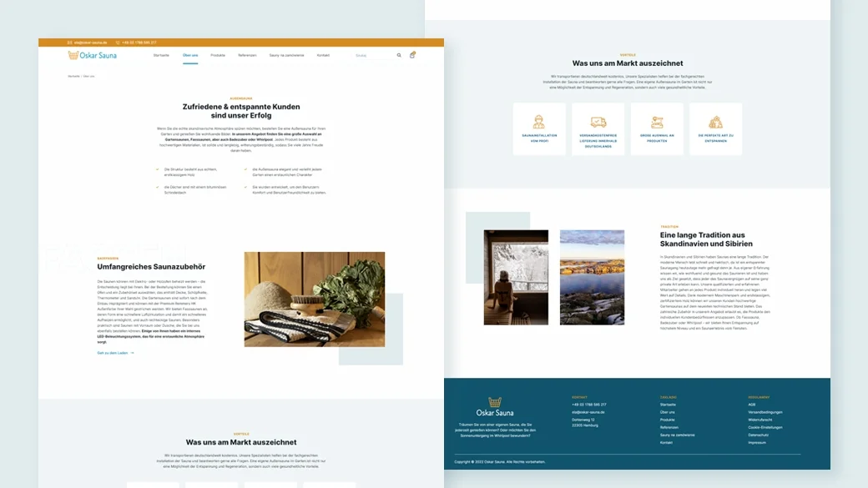This screenshot has height=488, width=868.
Task: Open the Datenschutz footer link
Action: coord(759,435)
